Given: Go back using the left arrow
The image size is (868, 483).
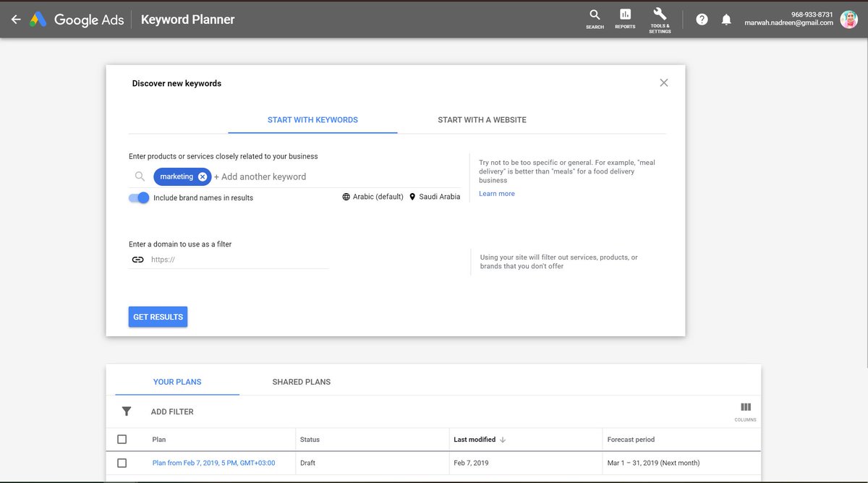Looking at the screenshot, I should [x=16, y=20].
